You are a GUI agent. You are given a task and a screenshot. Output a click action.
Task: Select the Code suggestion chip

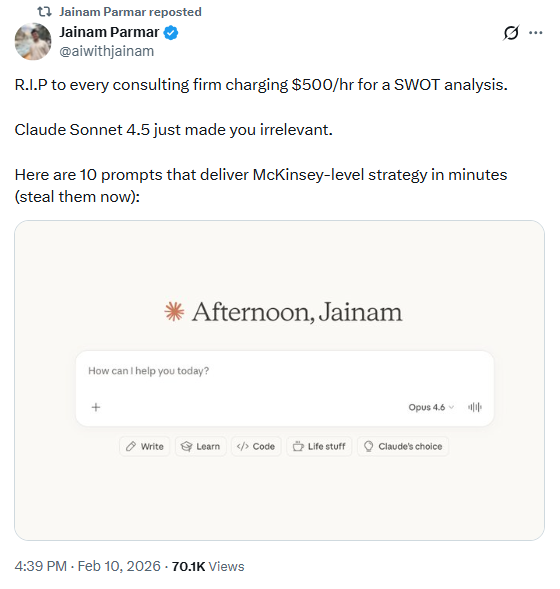256,446
